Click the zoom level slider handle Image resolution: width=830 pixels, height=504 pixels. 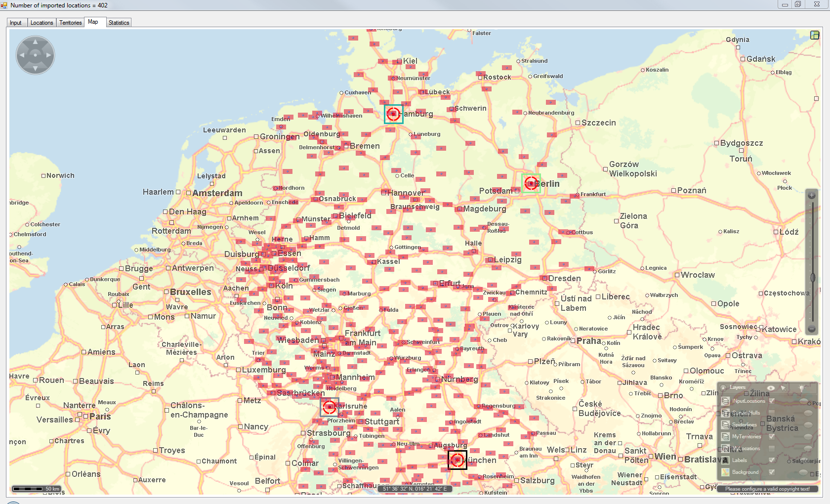click(x=812, y=277)
